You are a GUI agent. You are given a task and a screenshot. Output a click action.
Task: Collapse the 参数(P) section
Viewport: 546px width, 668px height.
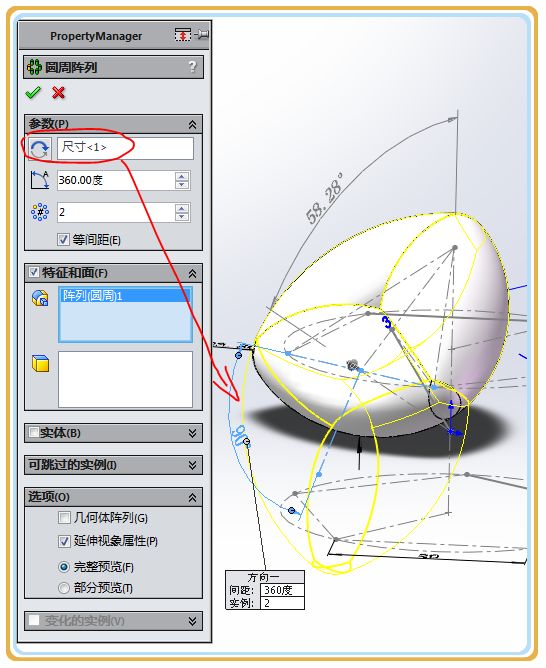point(193,124)
